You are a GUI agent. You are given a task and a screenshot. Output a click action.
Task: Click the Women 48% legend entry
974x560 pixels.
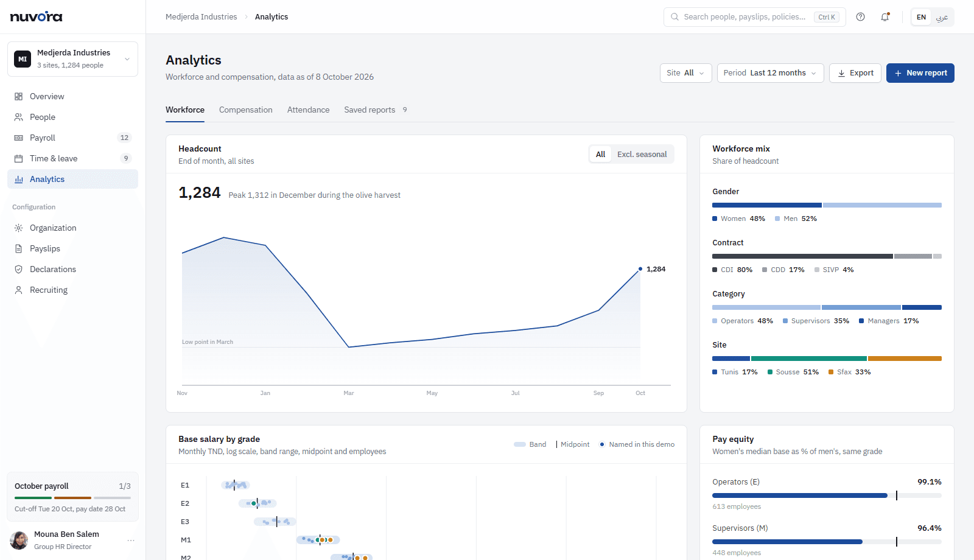click(x=738, y=219)
